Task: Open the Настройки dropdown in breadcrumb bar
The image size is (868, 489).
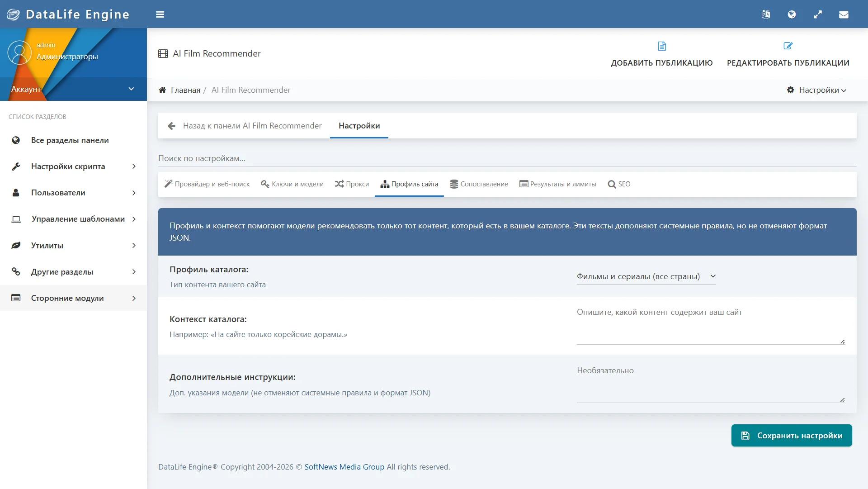Action: pyautogui.click(x=816, y=90)
